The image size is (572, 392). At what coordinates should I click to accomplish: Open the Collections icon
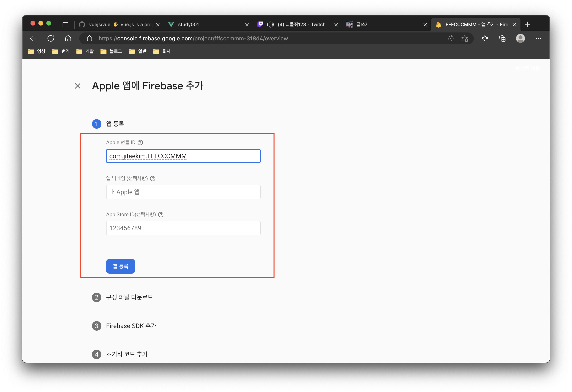502,38
